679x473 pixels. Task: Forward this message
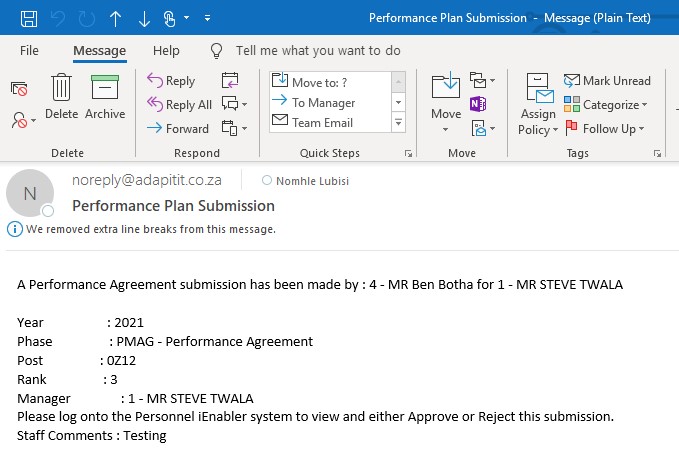coord(178,129)
